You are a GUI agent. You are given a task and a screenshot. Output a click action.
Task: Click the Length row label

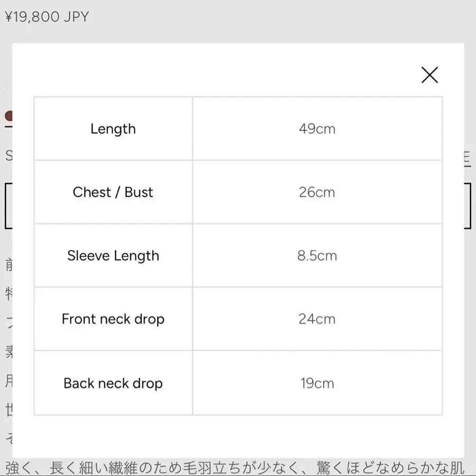tap(113, 129)
